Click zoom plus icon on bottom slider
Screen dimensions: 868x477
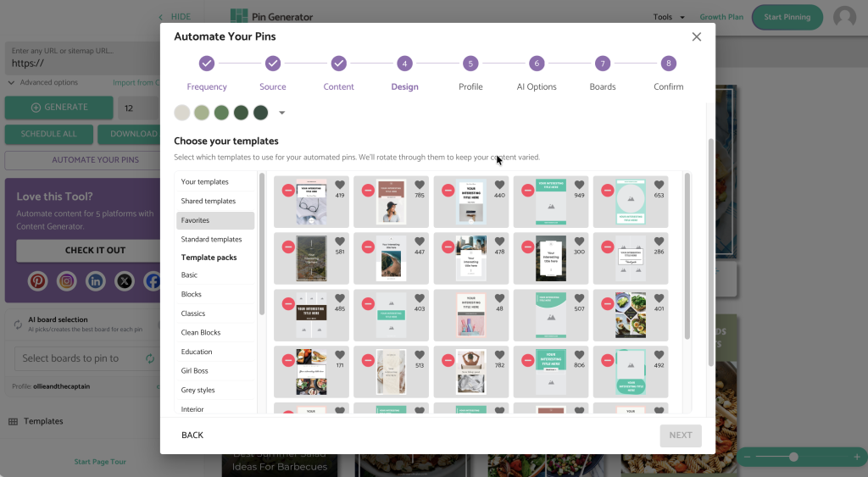click(856, 457)
